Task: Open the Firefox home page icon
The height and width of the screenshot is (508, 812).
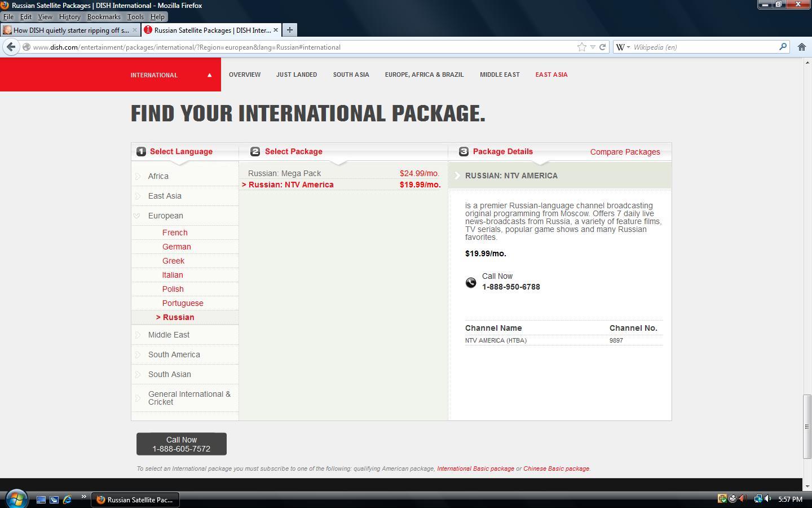Action: (x=801, y=47)
